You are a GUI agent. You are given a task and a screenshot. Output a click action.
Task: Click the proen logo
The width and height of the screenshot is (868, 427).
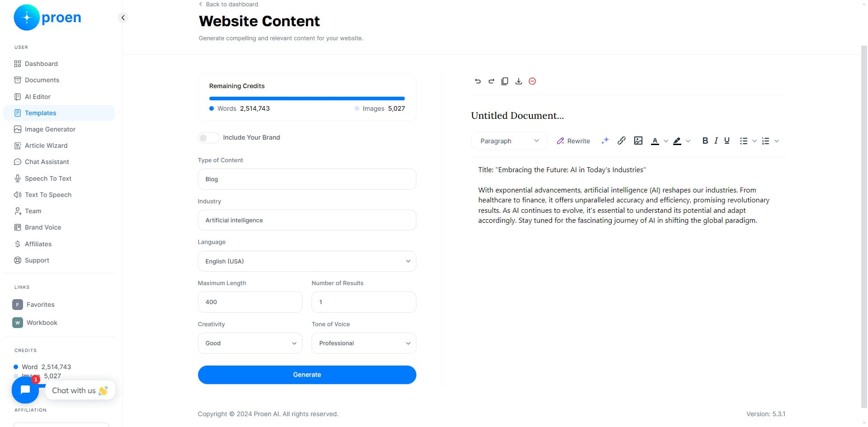[48, 18]
